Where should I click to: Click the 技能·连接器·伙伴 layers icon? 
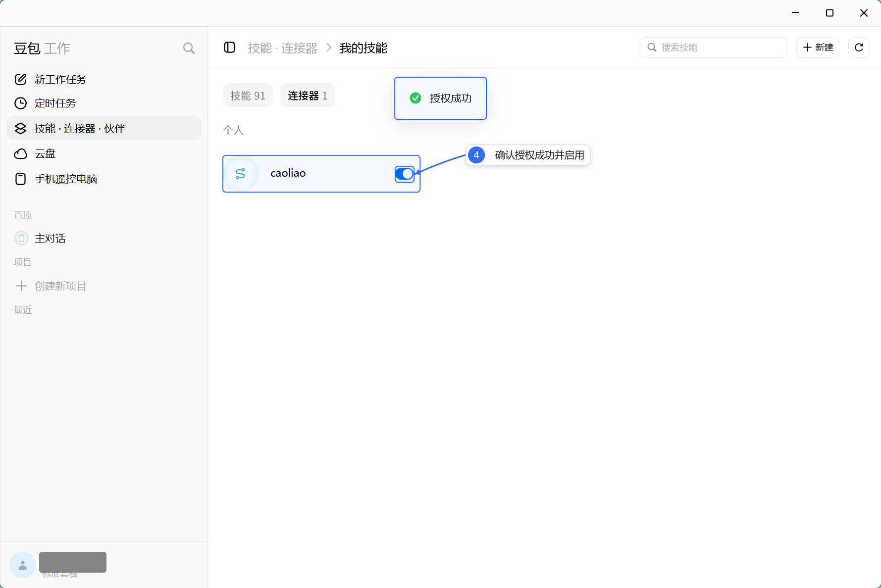click(x=20, y=128)
